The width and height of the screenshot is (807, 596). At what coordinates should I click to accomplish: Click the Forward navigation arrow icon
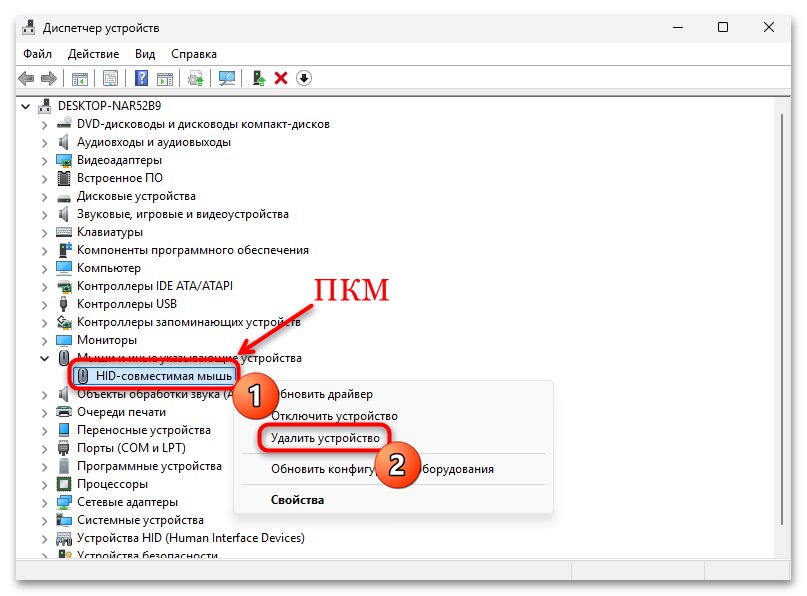pos(50,78)
